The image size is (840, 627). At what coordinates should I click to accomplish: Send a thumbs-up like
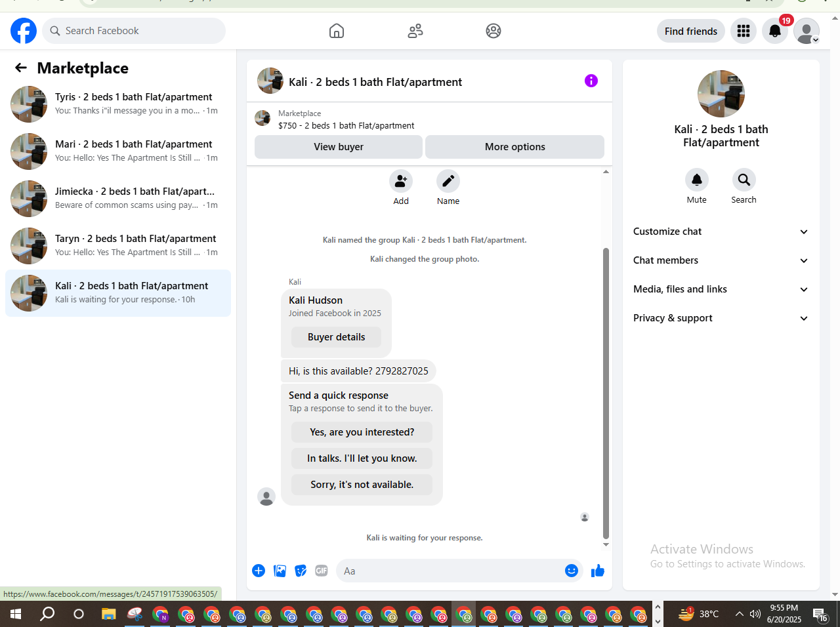[598, 571]
